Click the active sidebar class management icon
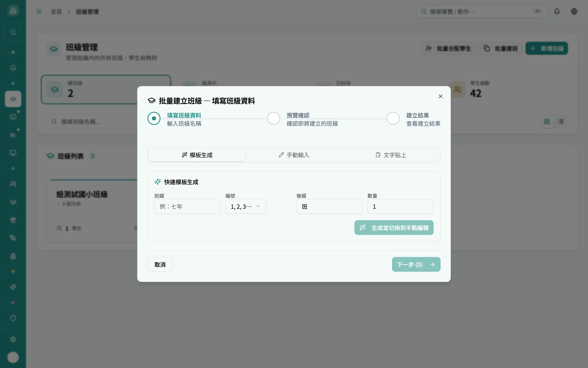Screen dimensions: 588x368 pyautogui.click(x=13, y=99)
